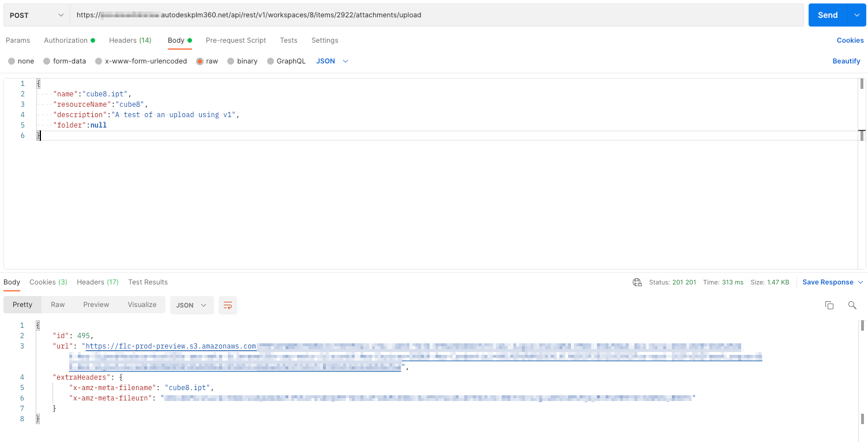
Task: Select x-www-form-urlencoded body type
Action: pos(141,61)
